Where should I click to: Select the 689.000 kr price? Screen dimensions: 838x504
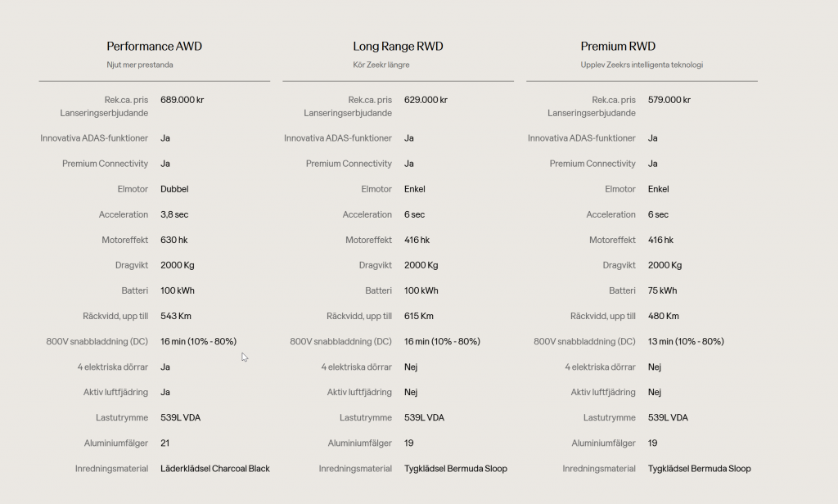182,100
